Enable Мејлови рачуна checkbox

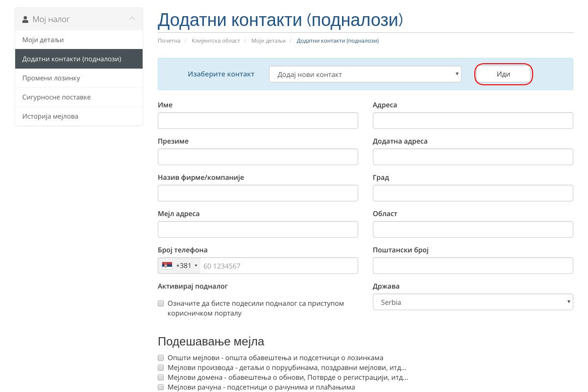(x=161, y=387)
